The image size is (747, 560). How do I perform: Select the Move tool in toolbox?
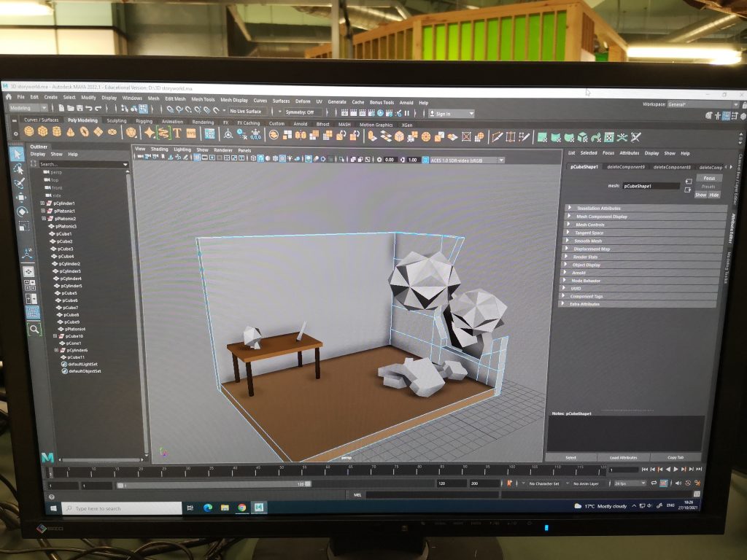(x=21, y=198)
